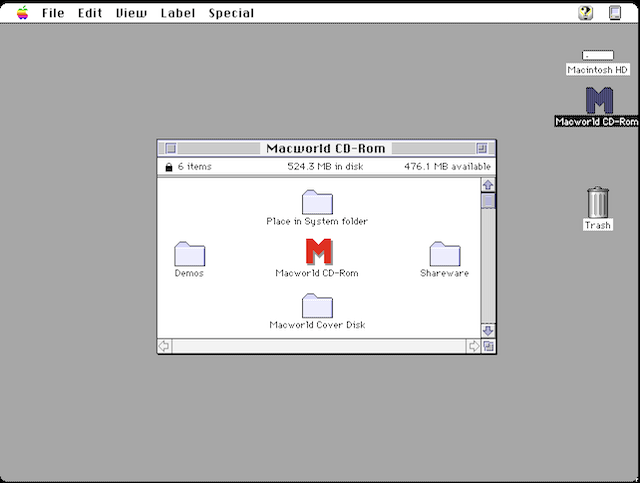
Task: Click the red Macworld CD-Rom application icon
Action: tap(317, 252)
